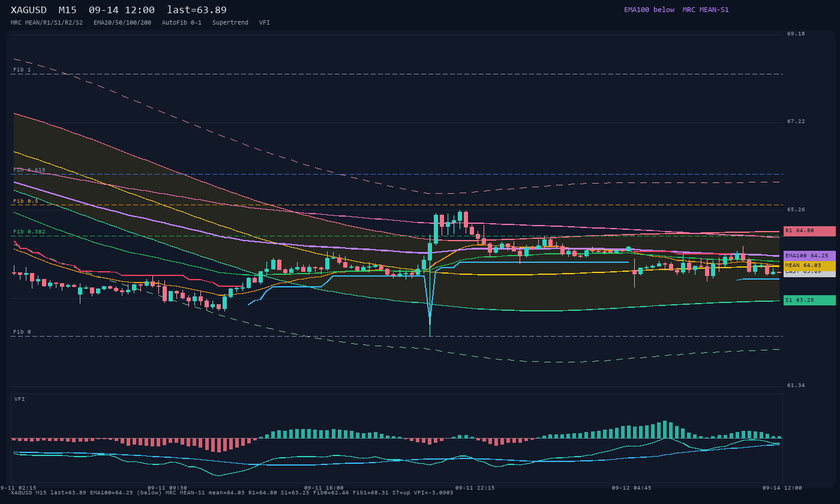
Task: Click the Supertrend indicator label
Action: point(230,23)
